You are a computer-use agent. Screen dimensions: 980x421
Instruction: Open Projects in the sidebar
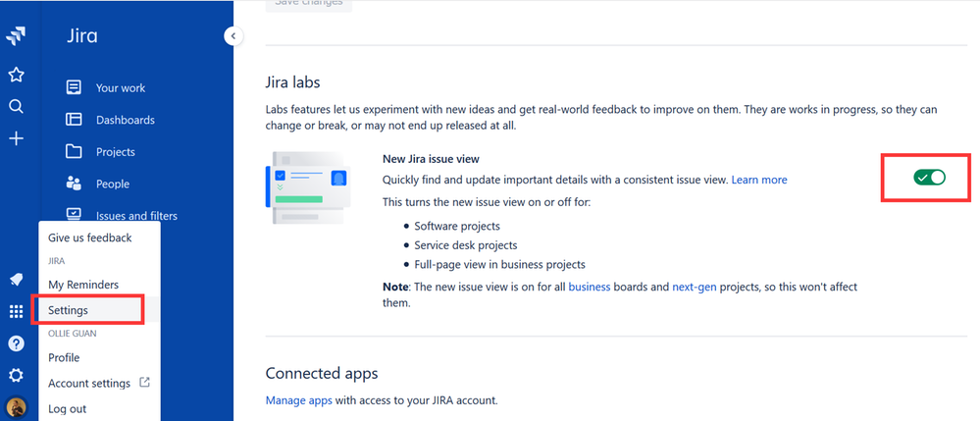116,152
